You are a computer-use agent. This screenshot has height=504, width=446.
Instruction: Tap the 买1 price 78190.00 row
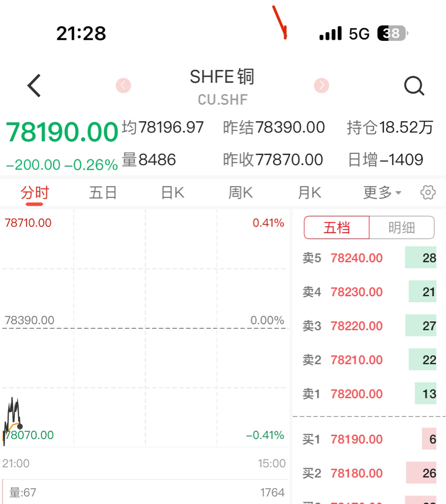coord(369,439)
